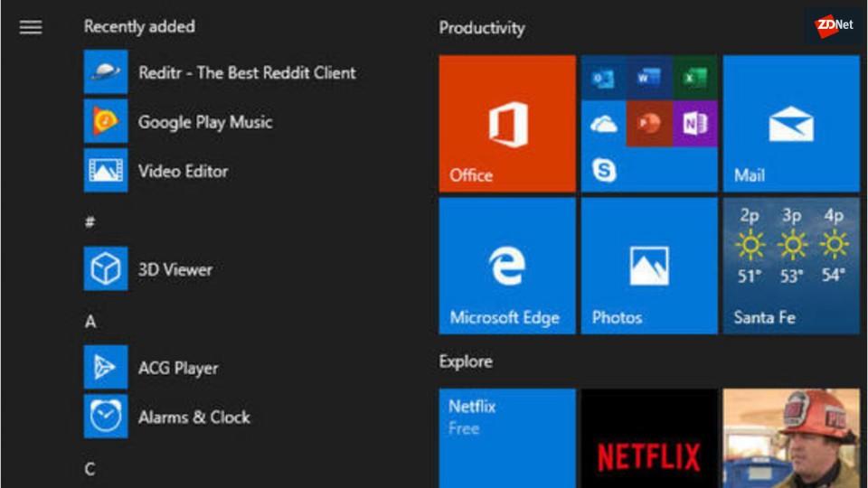Open the hamburger menu icon
Viewport: 868px width, 488px height.
coord(31,27)
